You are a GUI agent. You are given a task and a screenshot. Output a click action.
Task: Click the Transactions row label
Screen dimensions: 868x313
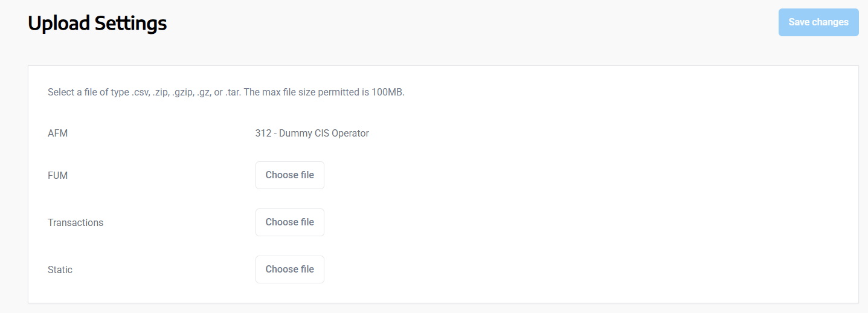tap(76, 223)
